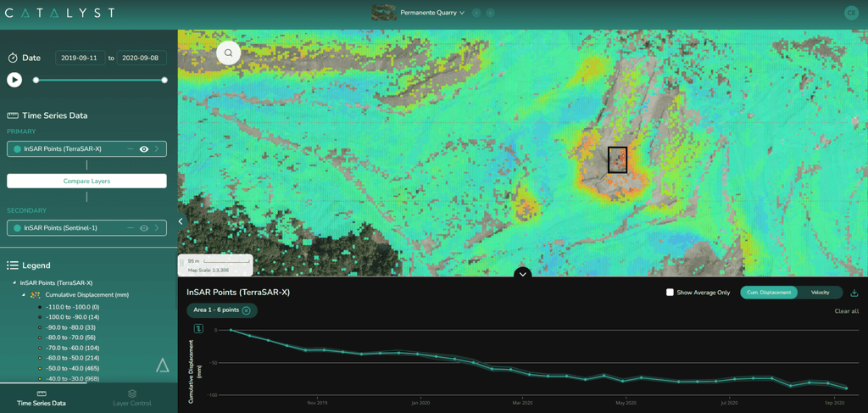Open the CE user avatar menu
Viewport: 868px width, 413px height.
pos(851,14)
